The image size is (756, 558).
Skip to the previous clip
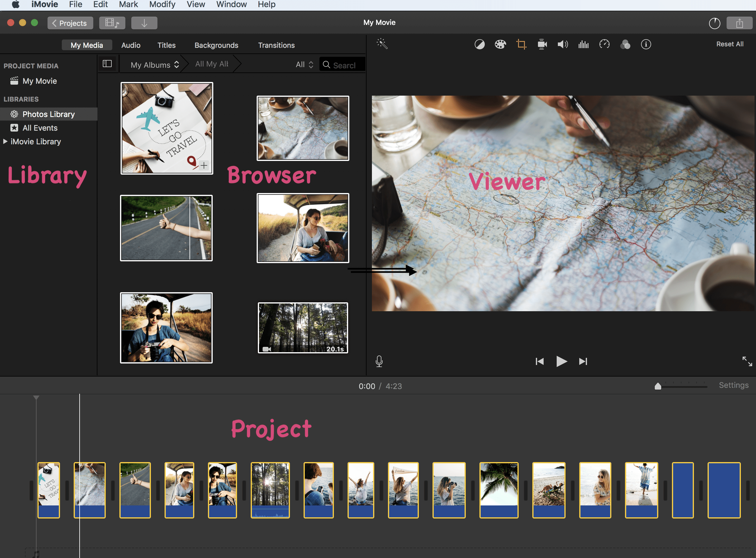pos(539,361)
